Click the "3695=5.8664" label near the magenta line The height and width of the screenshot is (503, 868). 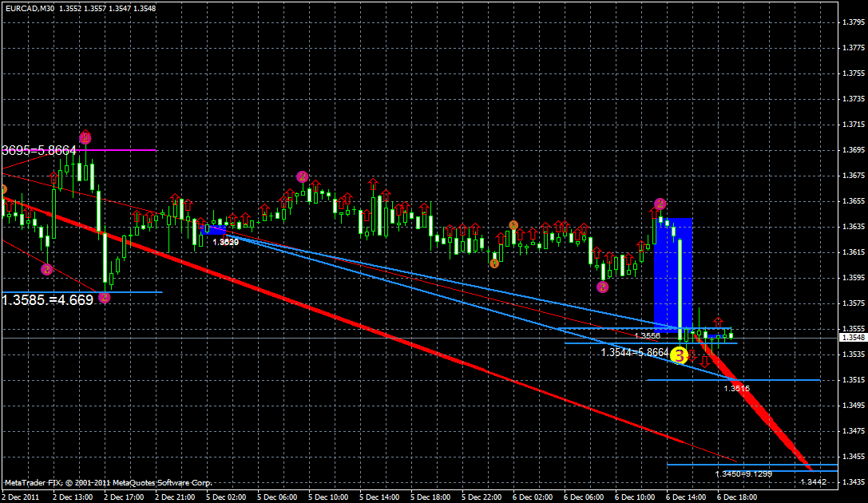[38, 149]
